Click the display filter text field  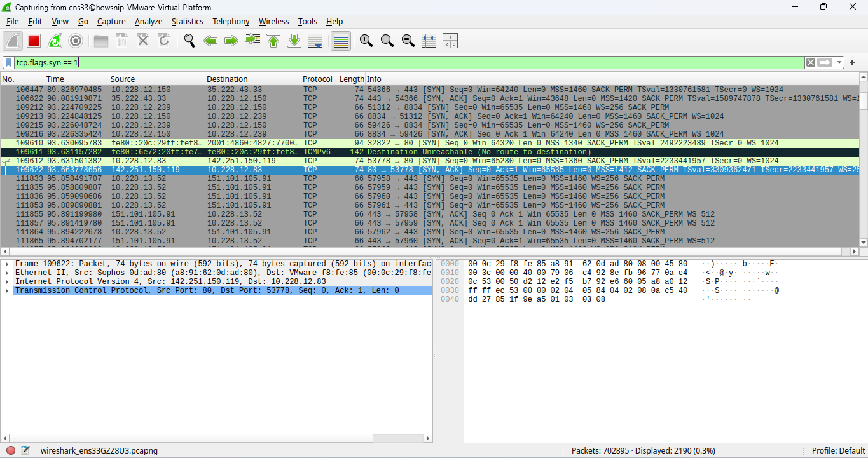(410, 62)
